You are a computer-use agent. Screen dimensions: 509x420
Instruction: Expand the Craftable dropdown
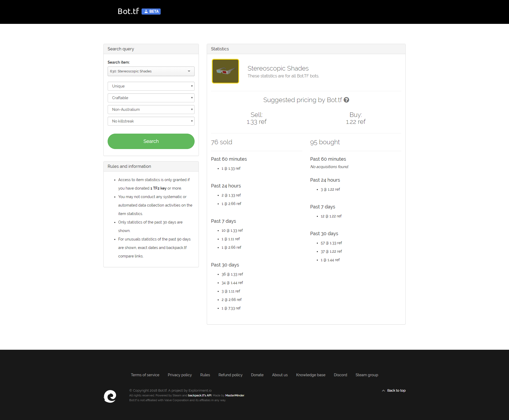coord(151,98)
